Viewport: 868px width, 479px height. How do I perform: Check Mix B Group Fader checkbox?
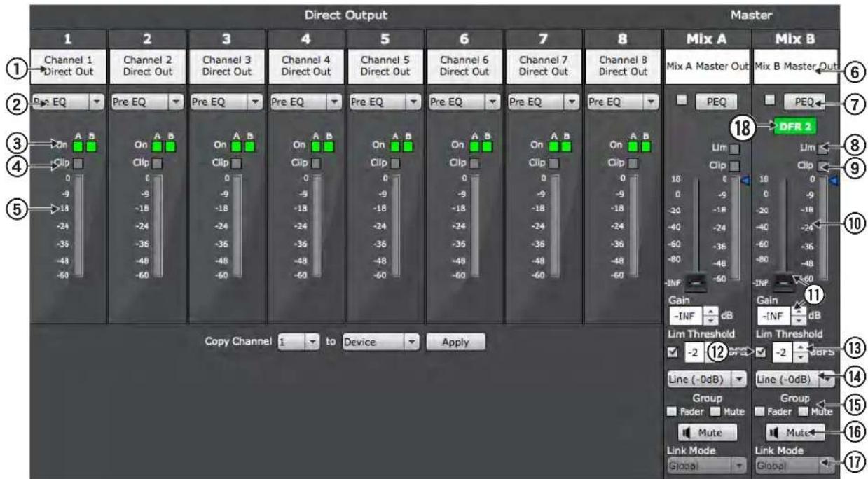click(761, 412)
